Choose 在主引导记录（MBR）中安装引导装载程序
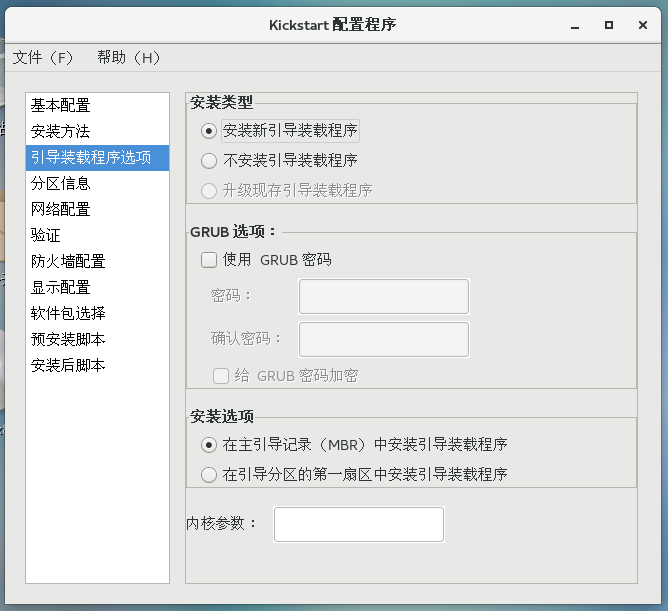Viewport: 668px width, 611px height. [209, 445]
